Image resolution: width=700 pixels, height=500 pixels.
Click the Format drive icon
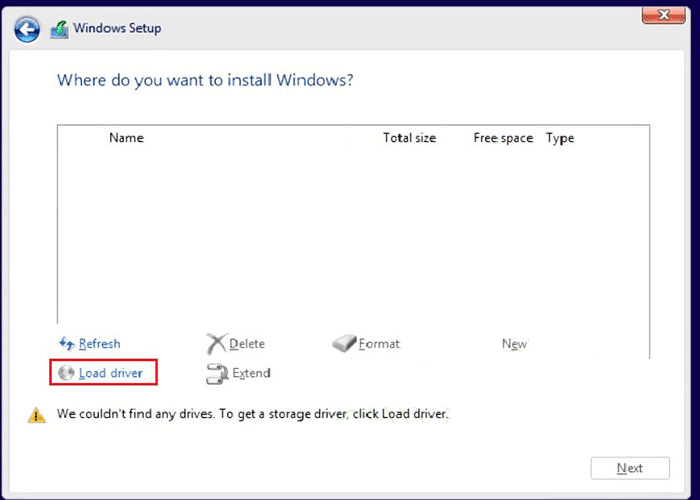point(344,344)
